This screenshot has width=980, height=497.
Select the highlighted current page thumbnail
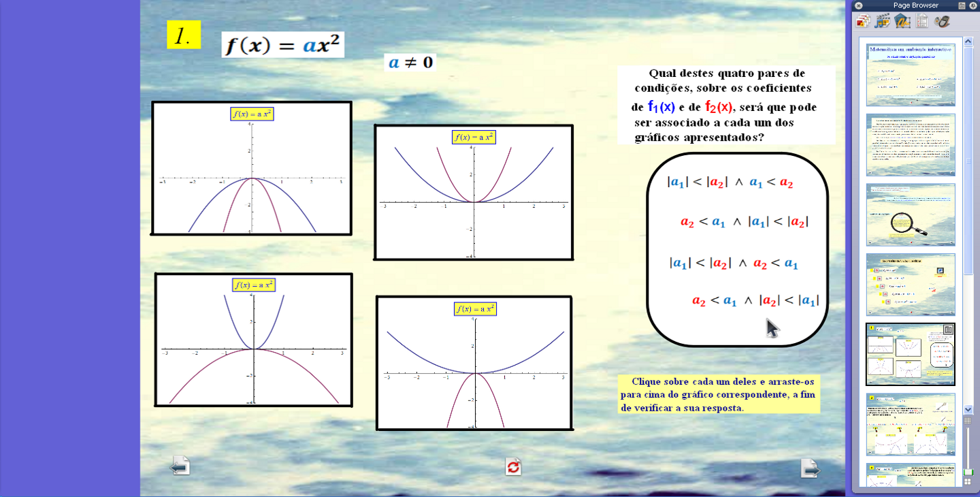(911, 354)
